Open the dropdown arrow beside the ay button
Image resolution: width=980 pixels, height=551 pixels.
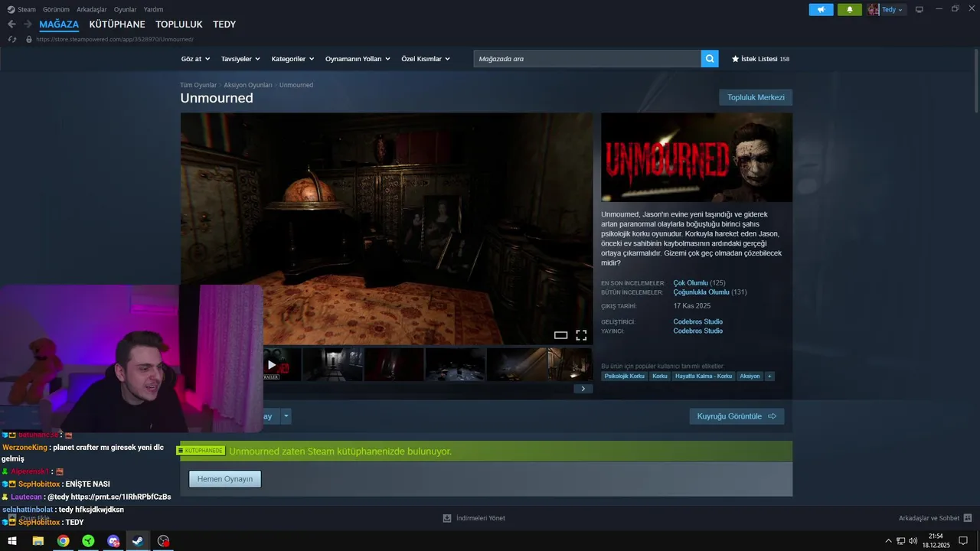[x=286, y=416]
